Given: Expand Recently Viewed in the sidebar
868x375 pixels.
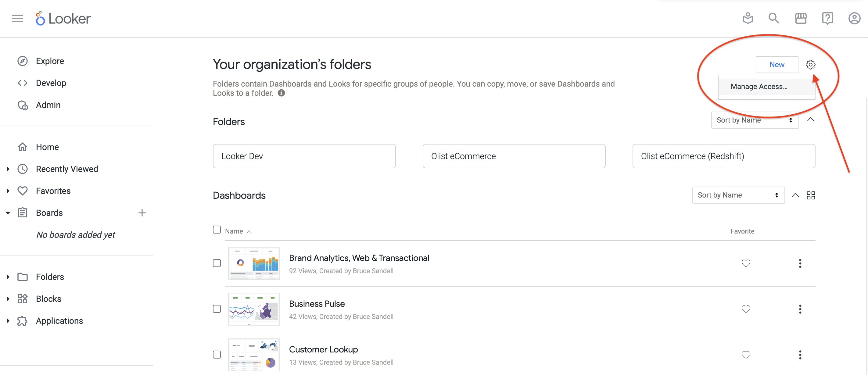Looking at the screenshot, I should [x=8, y=169].
